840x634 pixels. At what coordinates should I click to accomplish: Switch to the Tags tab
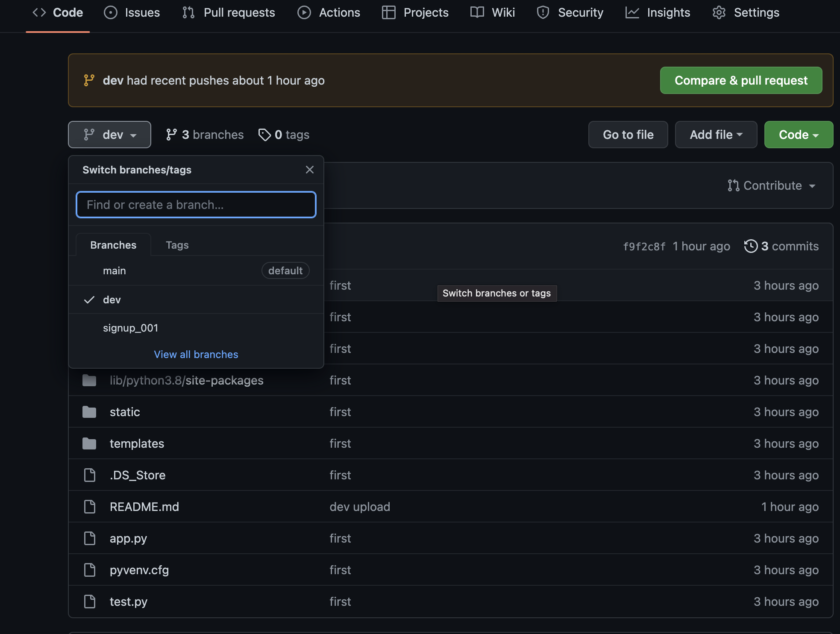point(177,245)
